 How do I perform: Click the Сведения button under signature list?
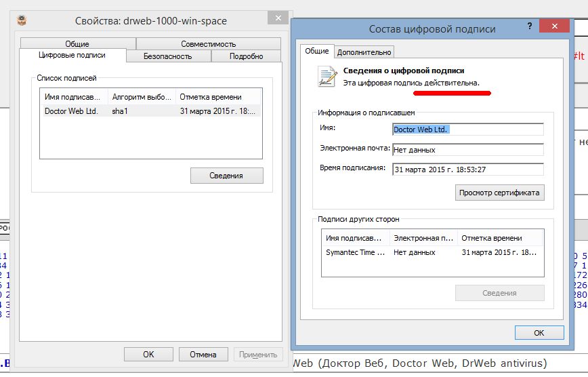(226, 176)
